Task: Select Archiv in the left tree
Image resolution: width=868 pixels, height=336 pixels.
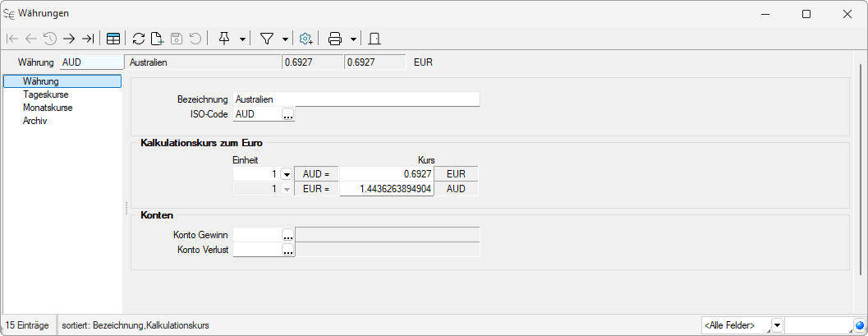Action: pos(35,121)
